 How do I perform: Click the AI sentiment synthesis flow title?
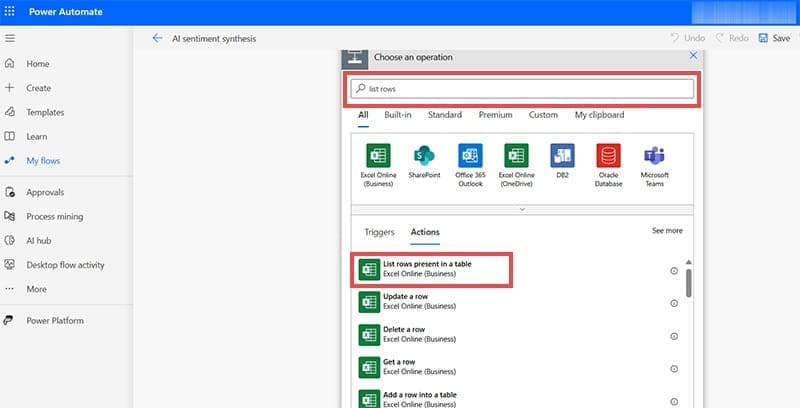click(x=214, y=39)
